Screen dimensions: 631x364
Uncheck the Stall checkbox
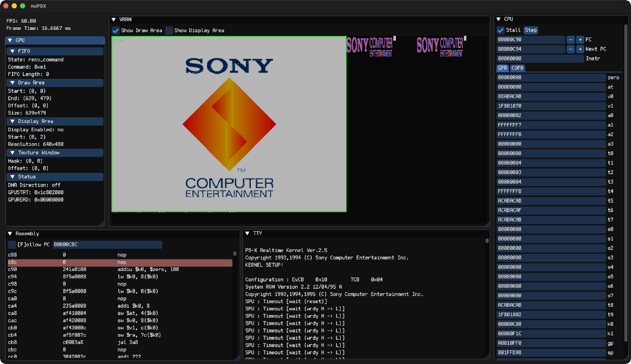point(501,30)
